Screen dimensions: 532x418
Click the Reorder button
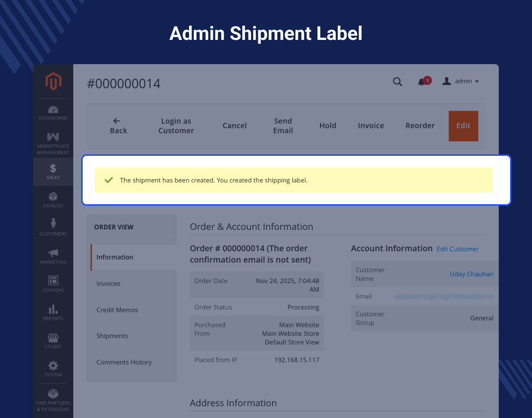420,126
